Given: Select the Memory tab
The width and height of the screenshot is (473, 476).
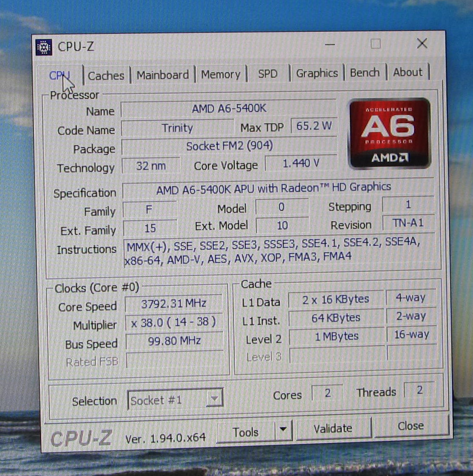Looking at the screenshot, I should [221, 74].
